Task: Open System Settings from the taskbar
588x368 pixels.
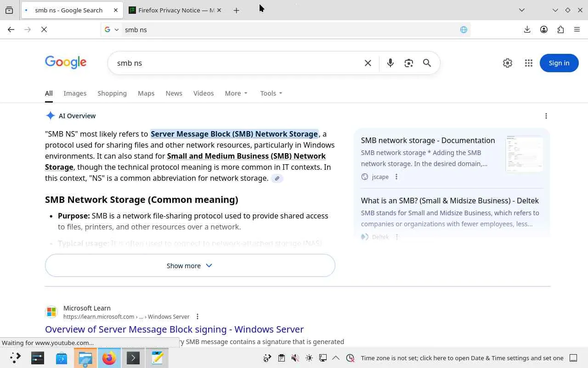Action: point(38,358)
